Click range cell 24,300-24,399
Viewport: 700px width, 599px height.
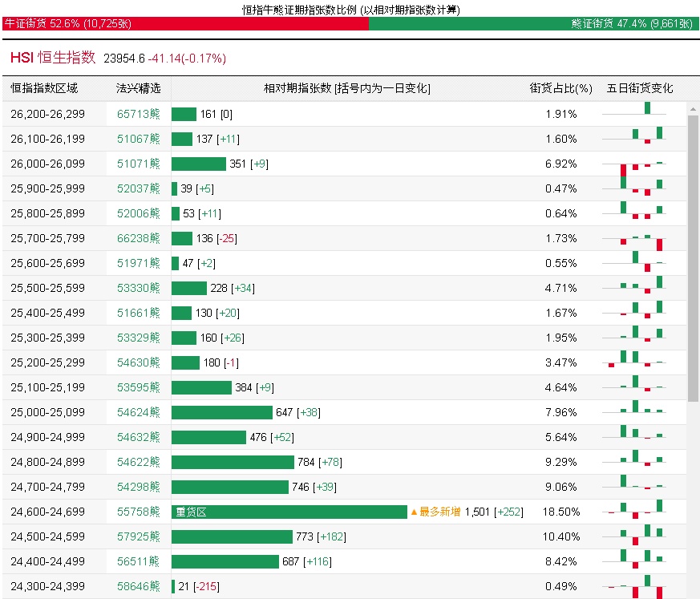[x=48, y=586]
